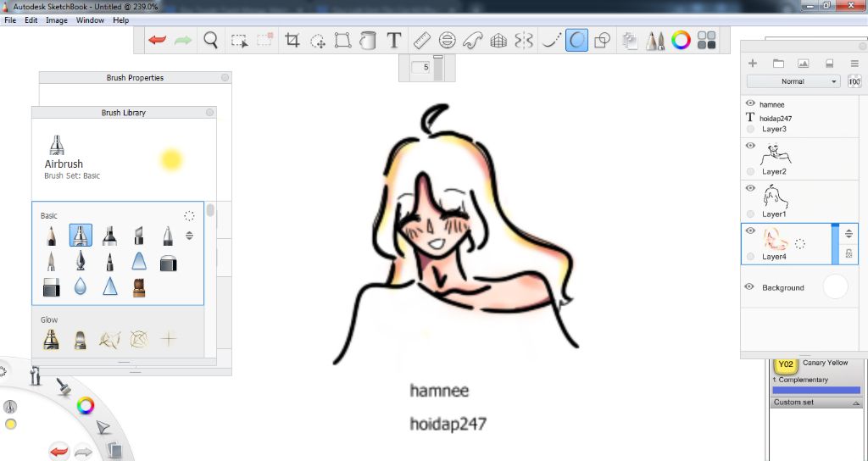This screenshot has height=461, width=868.
Task: Expand the Custom set triangle
Action: point(856,403)
